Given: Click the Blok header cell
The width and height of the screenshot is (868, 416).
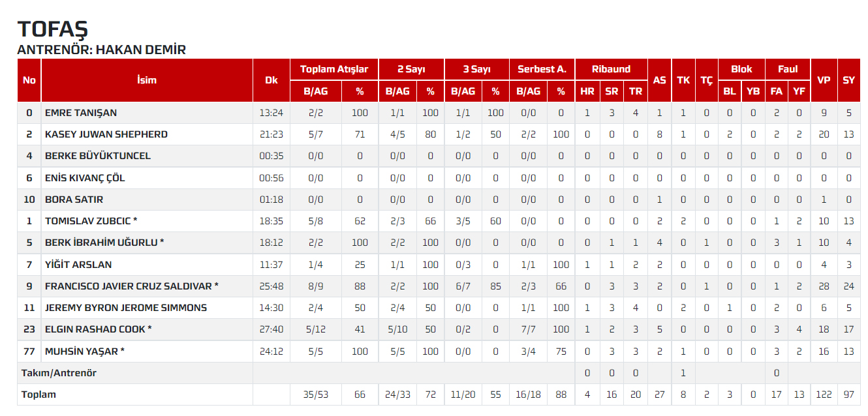Looking at the screenshot, I should coord(741,69).
